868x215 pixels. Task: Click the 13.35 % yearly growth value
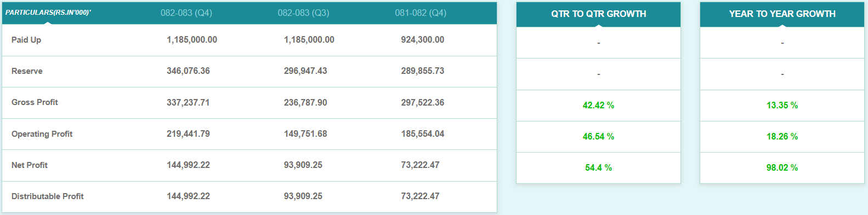(782, 106)
